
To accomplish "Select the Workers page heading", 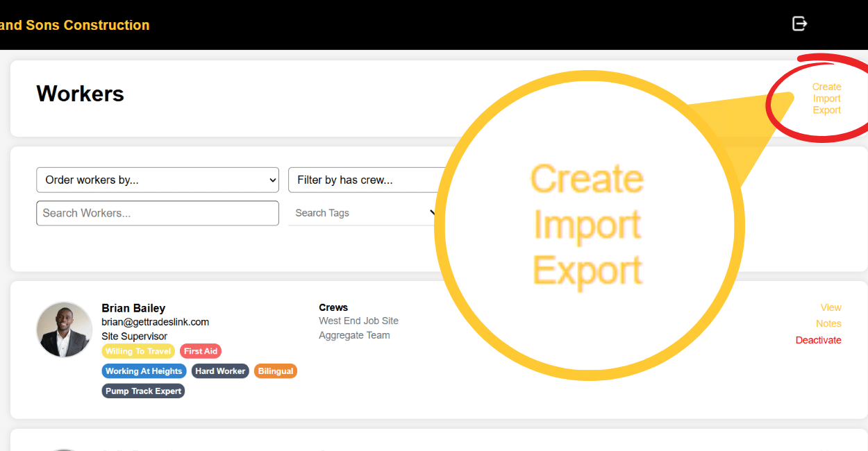I will (x=81, y=94).
